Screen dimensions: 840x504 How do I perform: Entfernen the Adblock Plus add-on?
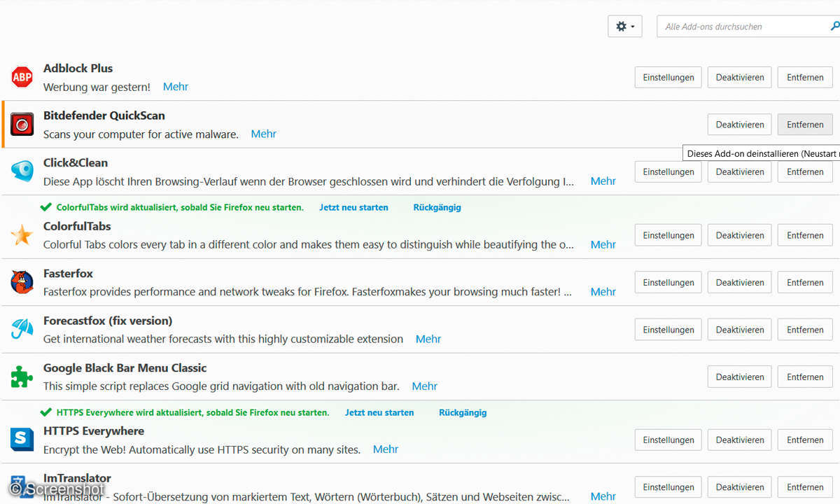[x=805, y=77]
